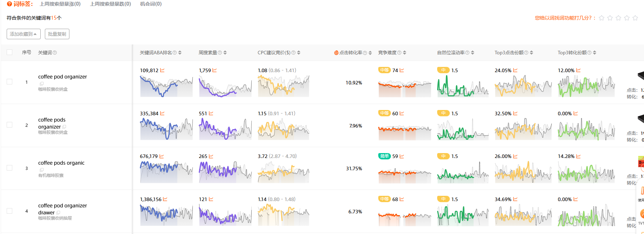This screenshot has width=644, height=234.
Task: Rate with the fifth star icon
Action: point(635,18)
